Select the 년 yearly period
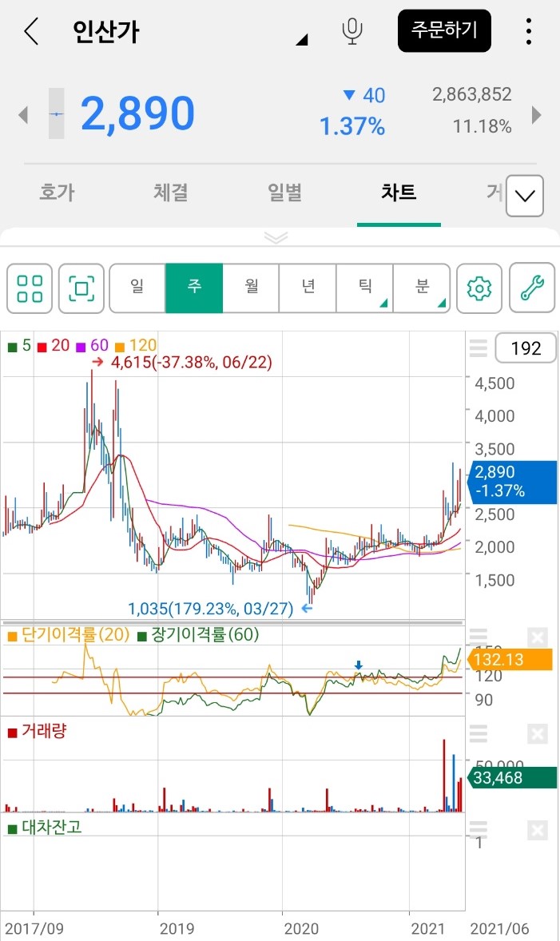 [x=308, y=288]
